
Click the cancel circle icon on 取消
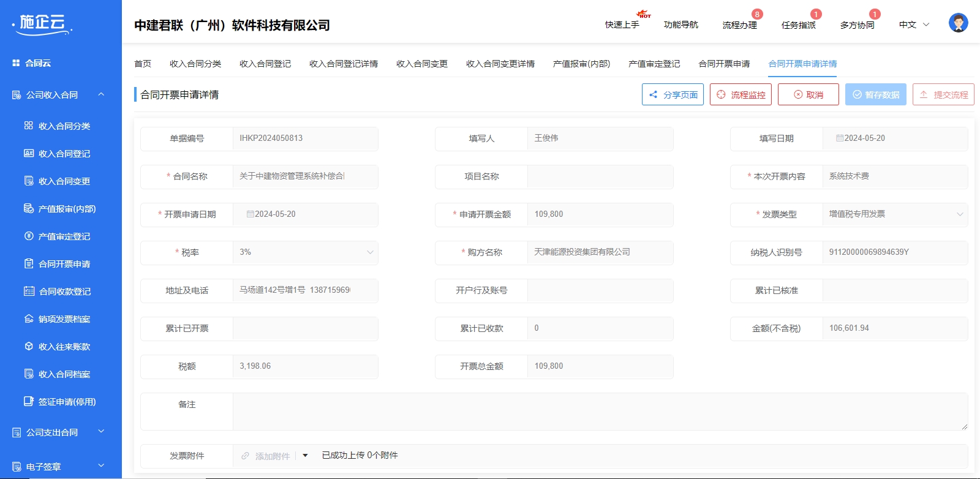point(798,95)
